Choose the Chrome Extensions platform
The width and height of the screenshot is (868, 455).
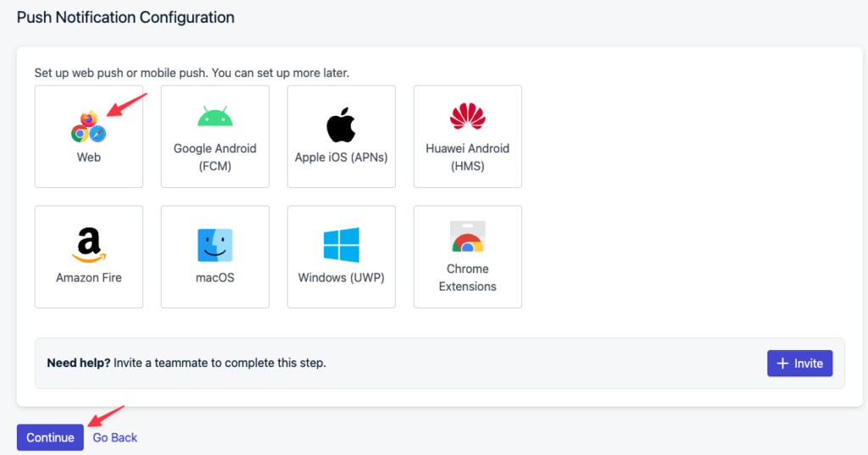pyautogui.click(x=467, y=257)
